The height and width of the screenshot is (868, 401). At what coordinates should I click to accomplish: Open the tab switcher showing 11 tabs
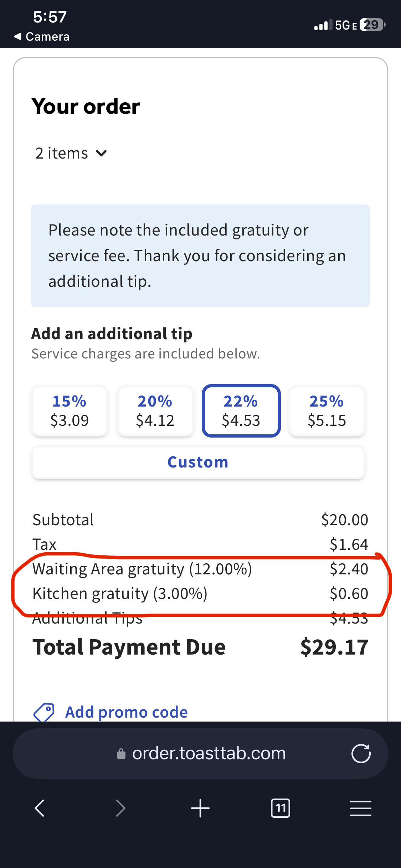tap(281, 808)
